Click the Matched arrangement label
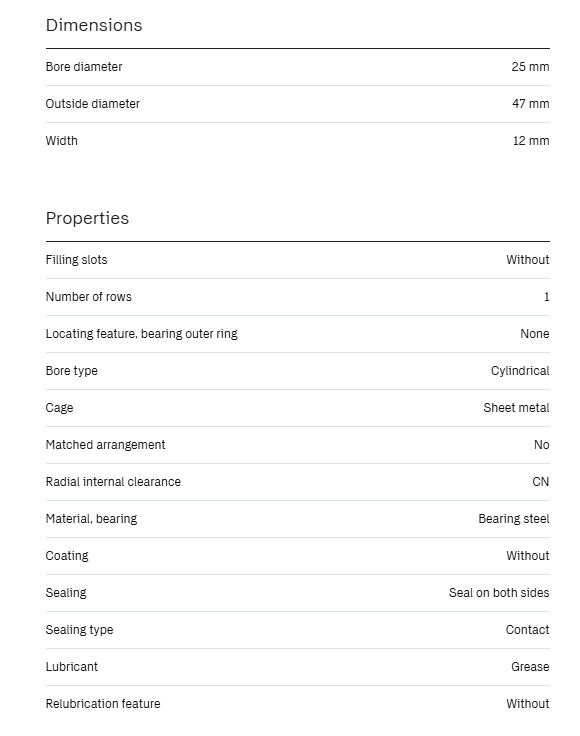Screen dimensions: 580x736 [x=106, y=445]
